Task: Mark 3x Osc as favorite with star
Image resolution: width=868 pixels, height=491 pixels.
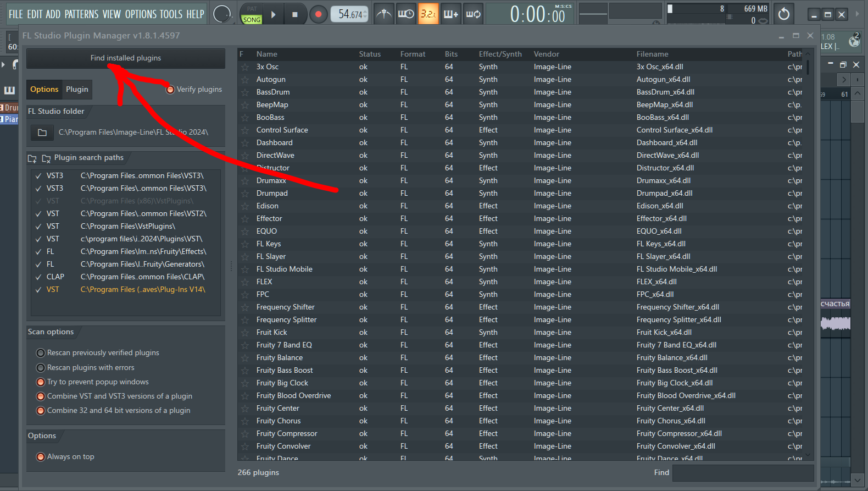Action: pos(244,67)
